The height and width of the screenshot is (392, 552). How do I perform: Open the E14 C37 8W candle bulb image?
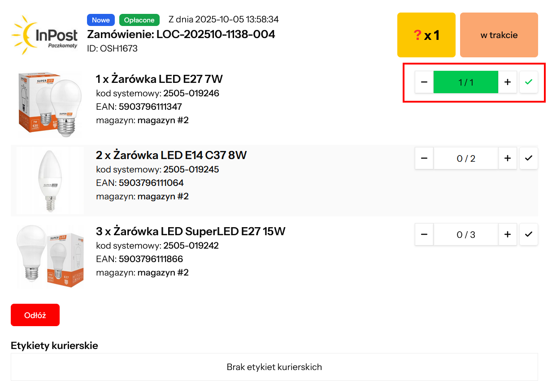click(50, 181)
